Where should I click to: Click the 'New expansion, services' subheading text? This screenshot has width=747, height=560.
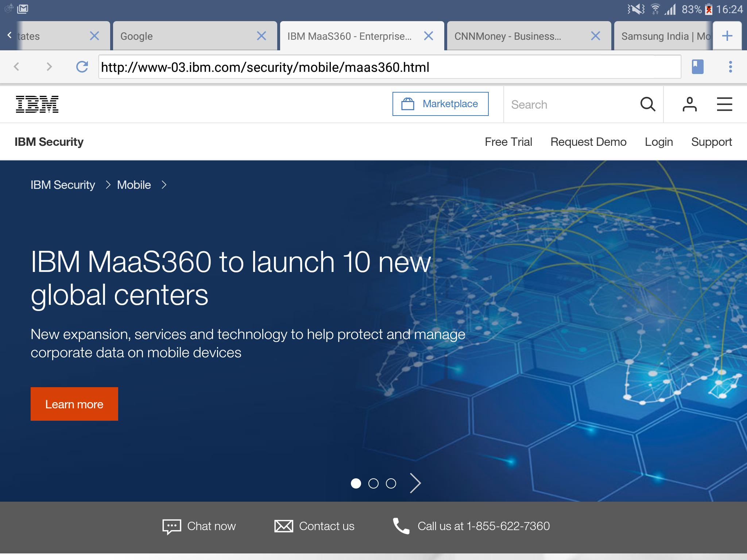click(x=248, y=343)
